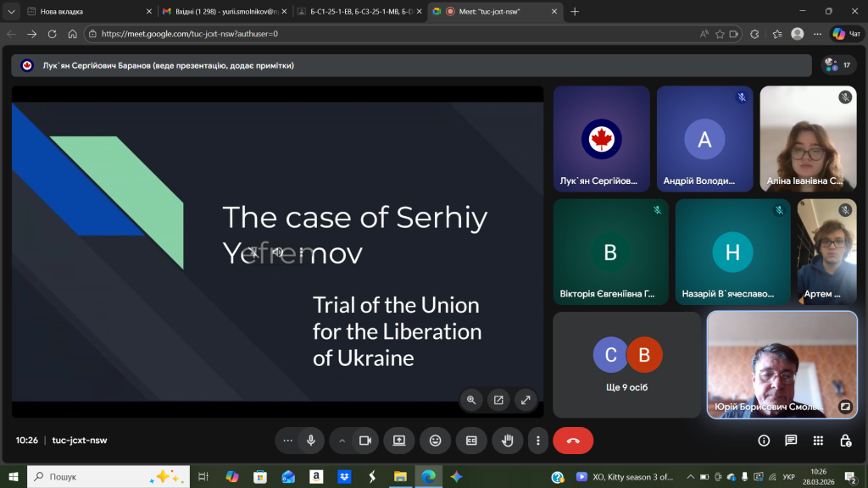Toggle the camera on or off
Screen dimensions: 868x488
click(365, 441)
